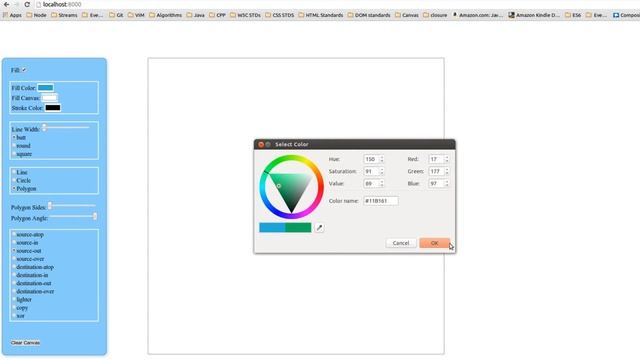Choose the Circle shape option
The height and width of the screenshot is (360, 640).
14,180
